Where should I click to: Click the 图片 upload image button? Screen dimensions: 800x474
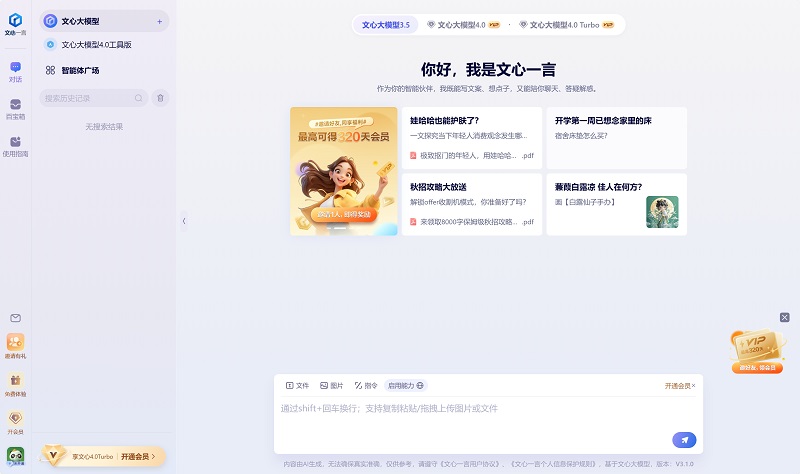pos(332,386)
